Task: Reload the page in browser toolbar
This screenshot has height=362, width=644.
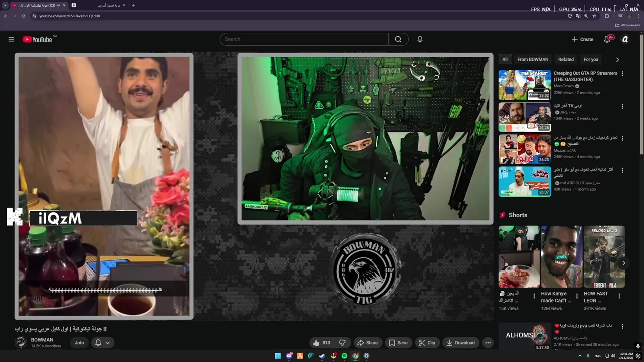Action: point(23,16)
